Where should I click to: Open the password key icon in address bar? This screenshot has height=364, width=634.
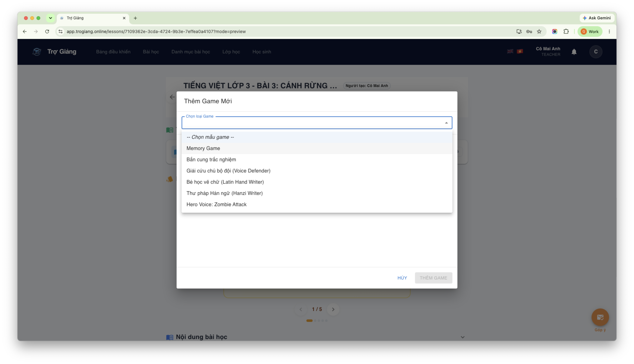click(x=529, y=32)
